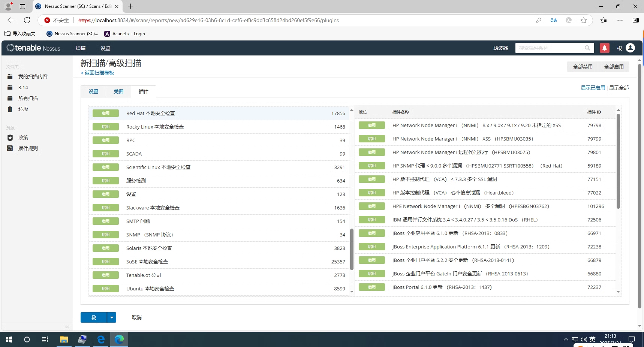The image size is (644, 347).
Task: Click the blue Save button
Action: 94,317
